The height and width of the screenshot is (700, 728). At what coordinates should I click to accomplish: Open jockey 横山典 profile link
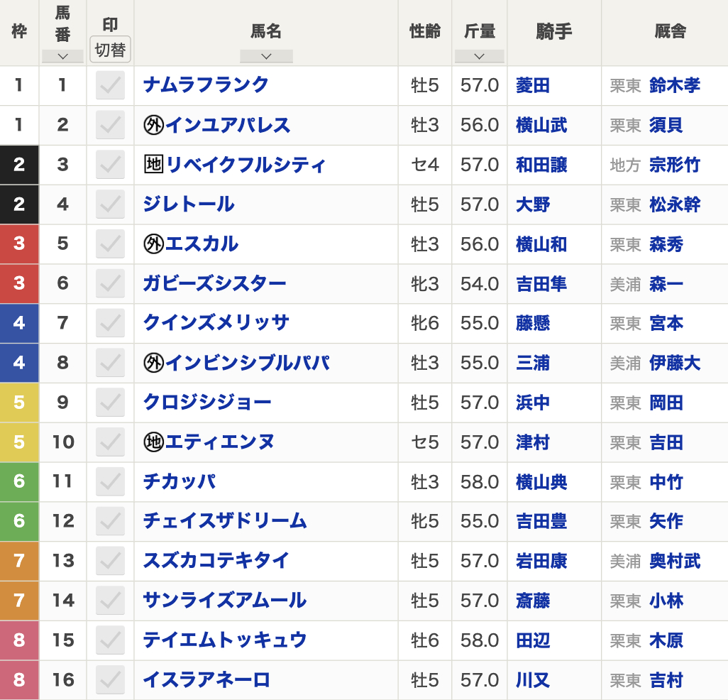[x=541, y=482]
